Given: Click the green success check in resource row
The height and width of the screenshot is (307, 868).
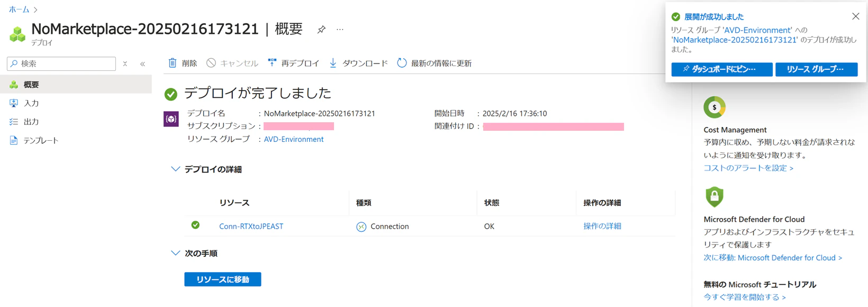Looking at the screenshot, I should tap(195, 225).
